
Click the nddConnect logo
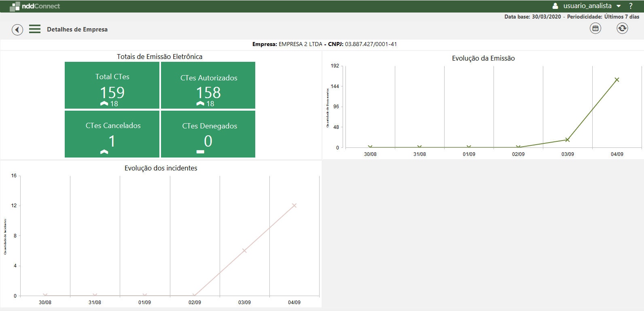pyautogui.click(x=35, y=6)
